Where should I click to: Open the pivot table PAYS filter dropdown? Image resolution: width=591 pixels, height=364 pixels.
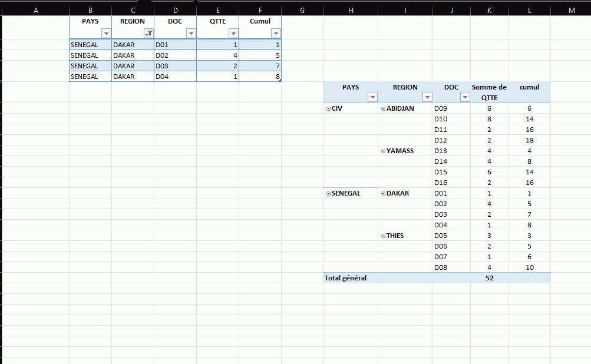point(372,97)
